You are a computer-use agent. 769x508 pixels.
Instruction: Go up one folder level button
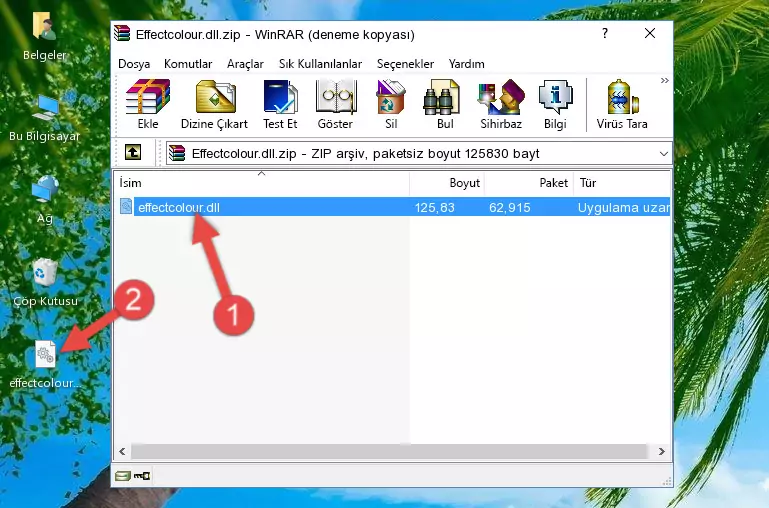(133, 152)
